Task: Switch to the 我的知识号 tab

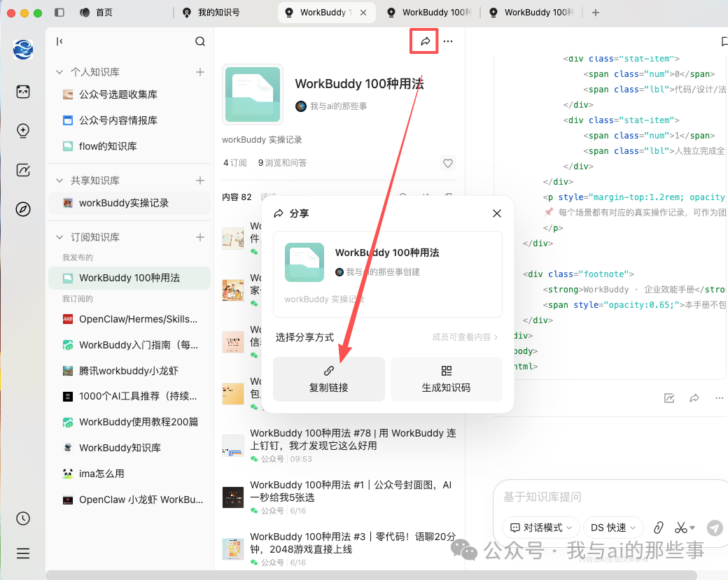Action: pos(211,13)
